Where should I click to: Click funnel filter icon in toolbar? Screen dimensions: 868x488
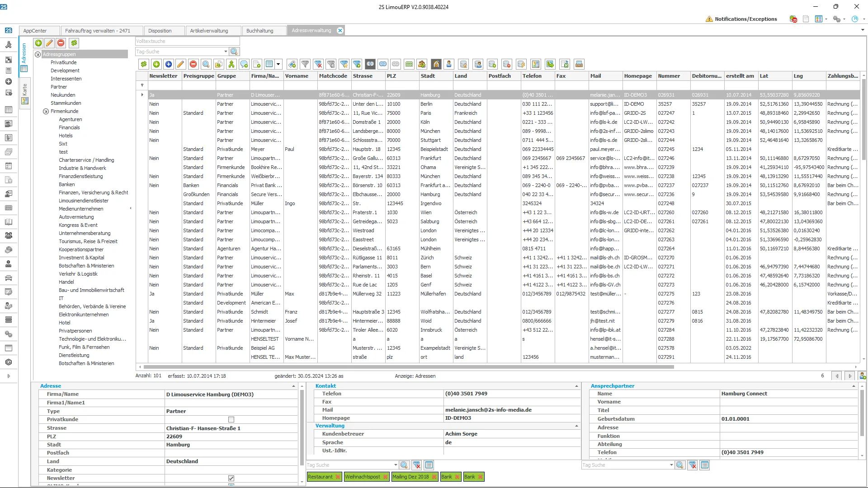(306, 64)
